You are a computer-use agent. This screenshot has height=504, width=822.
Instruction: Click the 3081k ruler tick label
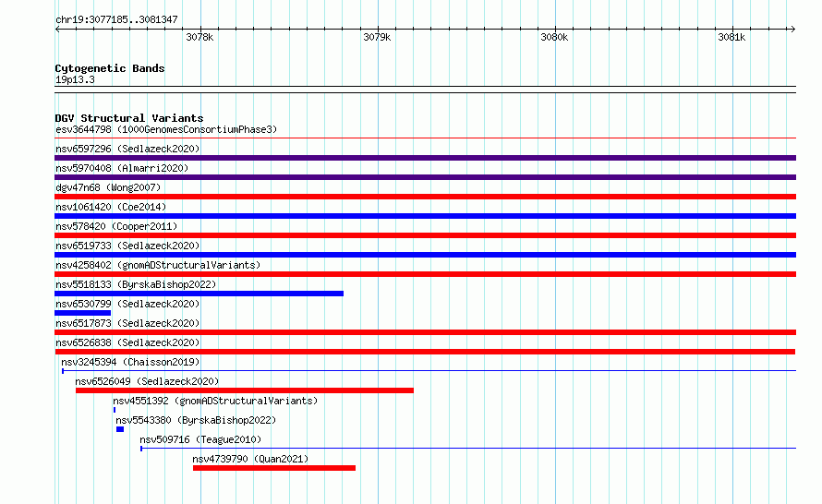tap(731, 37)
